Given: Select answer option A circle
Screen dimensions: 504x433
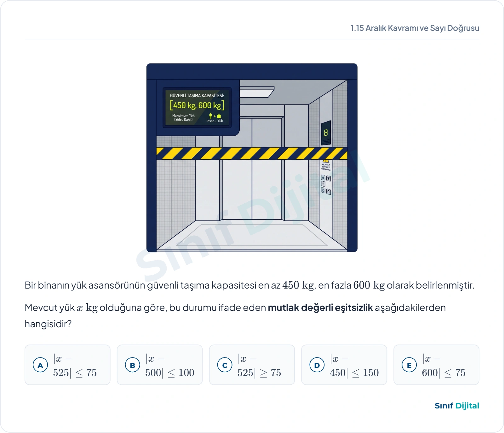Looking at the screenshot, I should pos(40,365).
